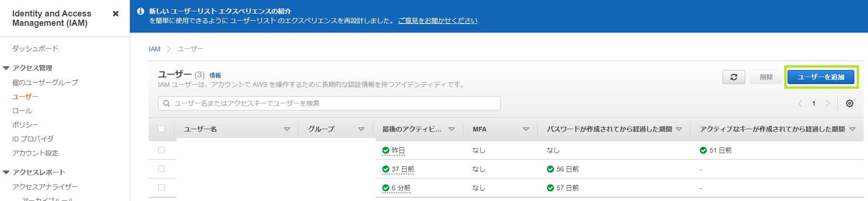Click page number 1
This screenshot has height=201, width=868.
point(813,103)
